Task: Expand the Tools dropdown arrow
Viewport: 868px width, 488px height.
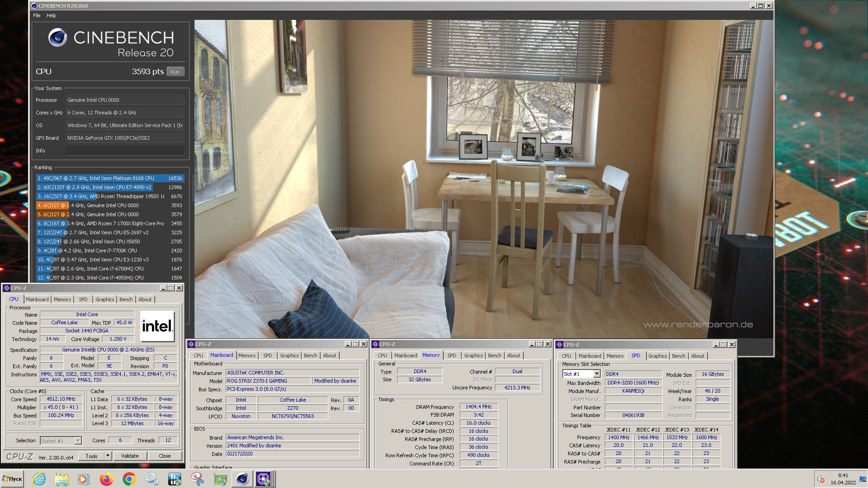Action: point(108,456)
